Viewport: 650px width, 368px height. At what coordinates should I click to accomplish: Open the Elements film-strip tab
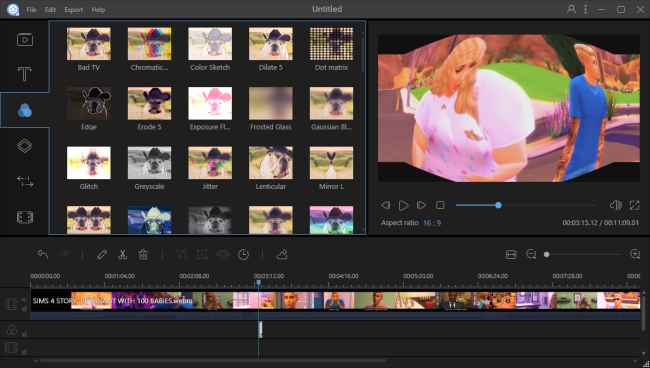25,217
